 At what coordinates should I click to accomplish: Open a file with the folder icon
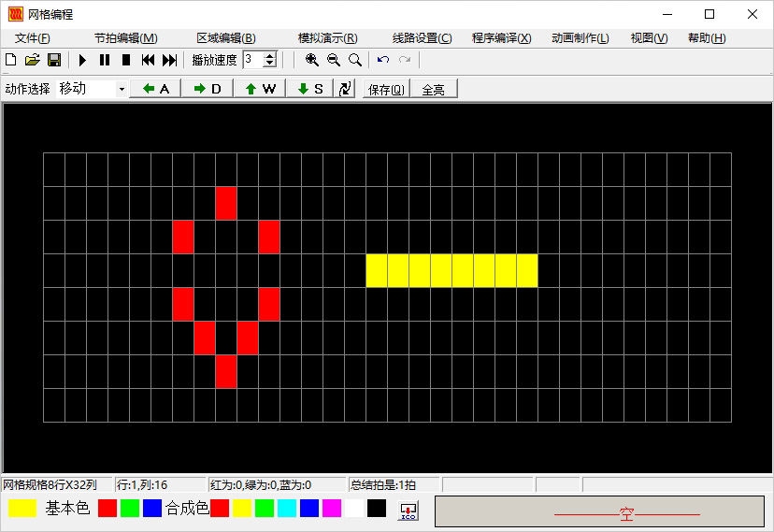[x=32, y=60]
